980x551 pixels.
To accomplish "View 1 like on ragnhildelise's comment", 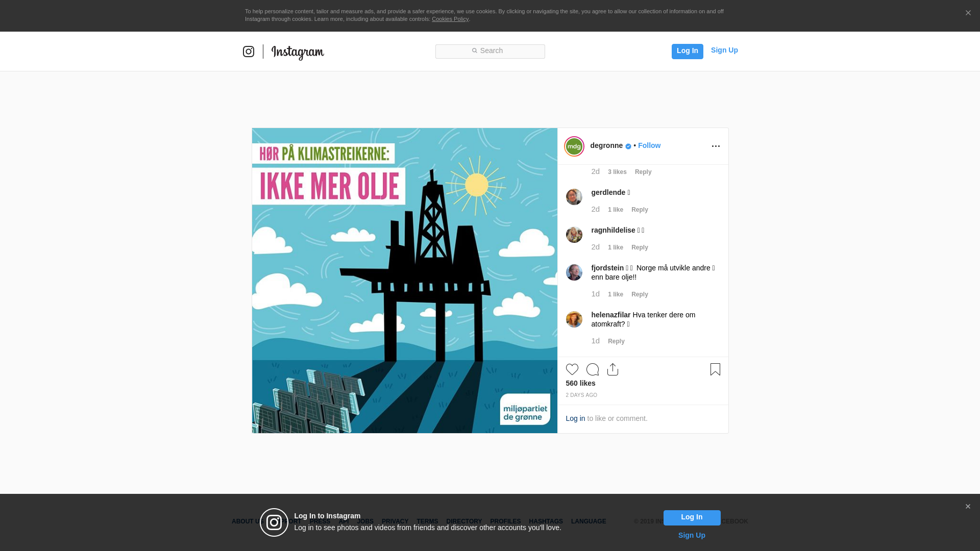I will click(616, 247).
